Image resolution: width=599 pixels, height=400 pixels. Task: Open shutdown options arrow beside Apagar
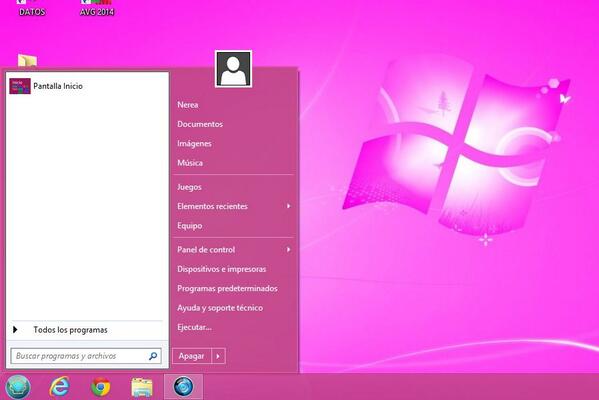(218, 356)
